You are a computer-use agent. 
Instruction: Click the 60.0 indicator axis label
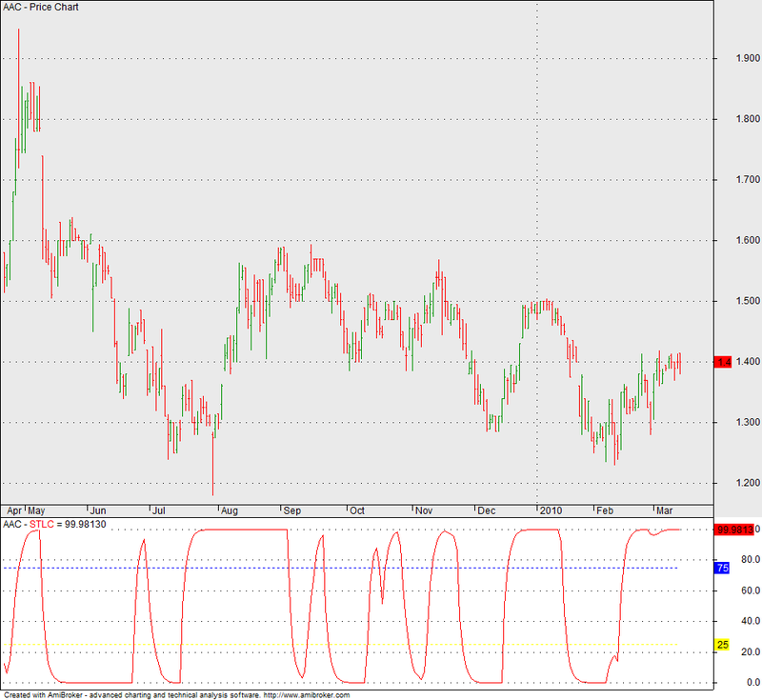pos(751,590)
